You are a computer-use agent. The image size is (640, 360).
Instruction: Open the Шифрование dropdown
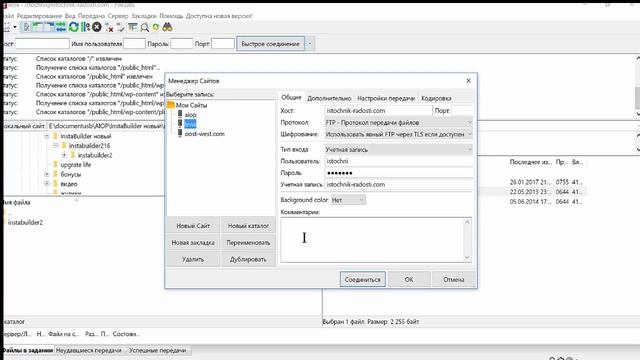(x=398, y=134)
